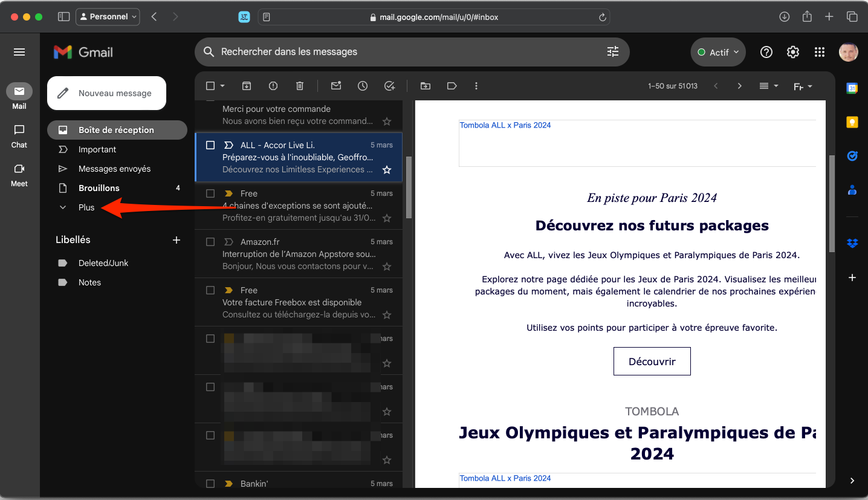Click the Nouveau message button
The height and width of the screenshot is (500, 868).
click(x=106, y=93)
